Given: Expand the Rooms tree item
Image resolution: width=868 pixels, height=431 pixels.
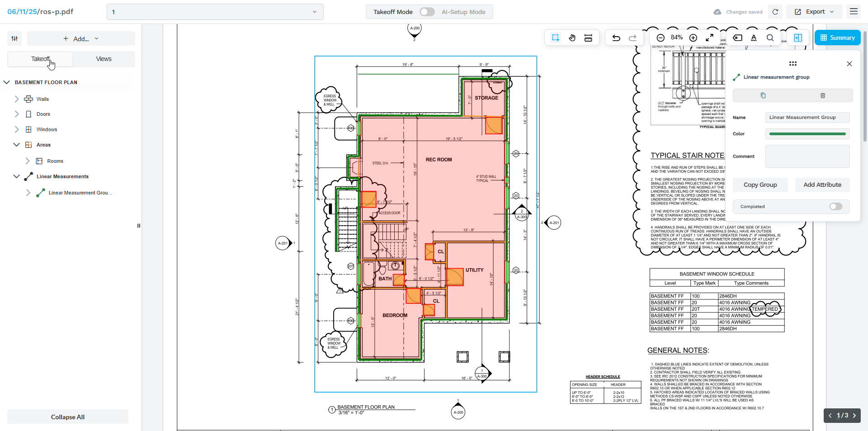Looking at the screenshot, I should pyautogui.click(x=28, y=161).
